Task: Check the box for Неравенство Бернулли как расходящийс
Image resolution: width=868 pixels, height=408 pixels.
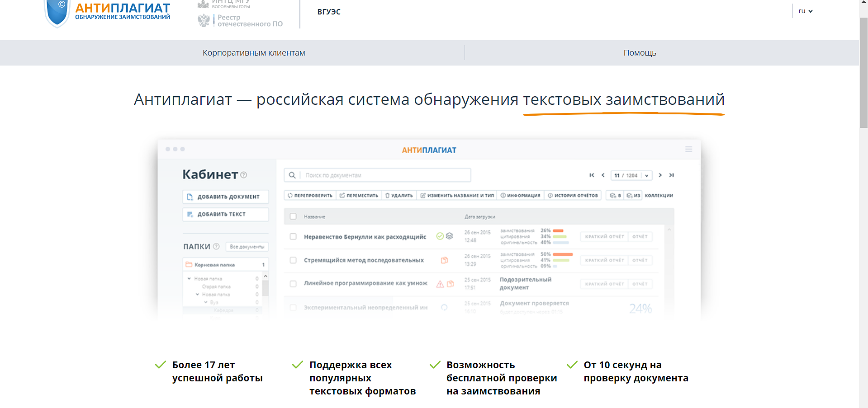Action: pyautogui.click(x=293, y=237)
